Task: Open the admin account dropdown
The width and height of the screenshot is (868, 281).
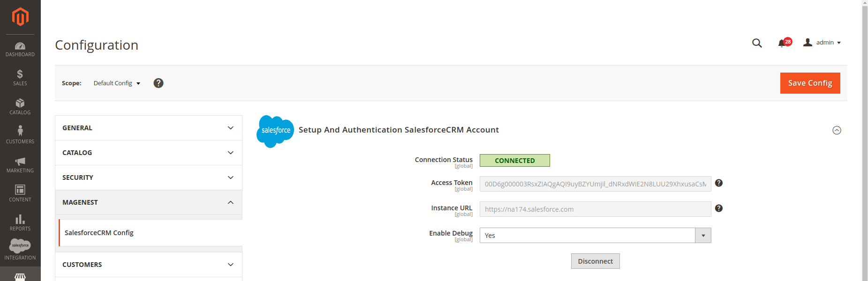Action: coord(822,43)
